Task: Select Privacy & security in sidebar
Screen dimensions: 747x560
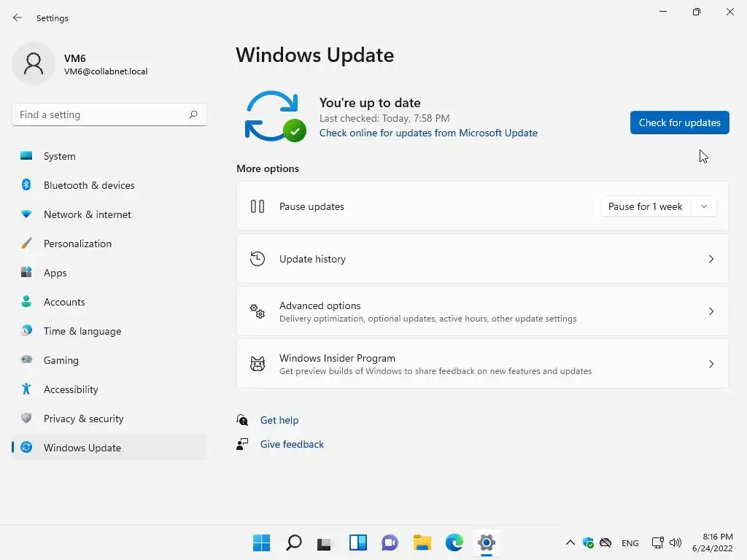Action: (x=109, y=418)
